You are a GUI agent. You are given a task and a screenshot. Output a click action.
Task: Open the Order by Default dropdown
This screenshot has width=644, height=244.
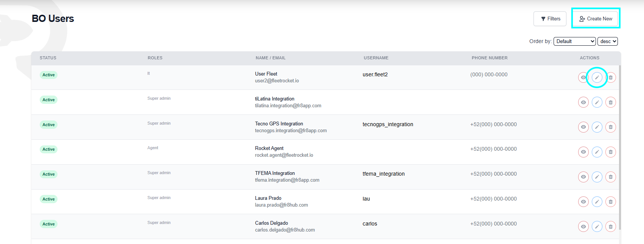point(575,41)
